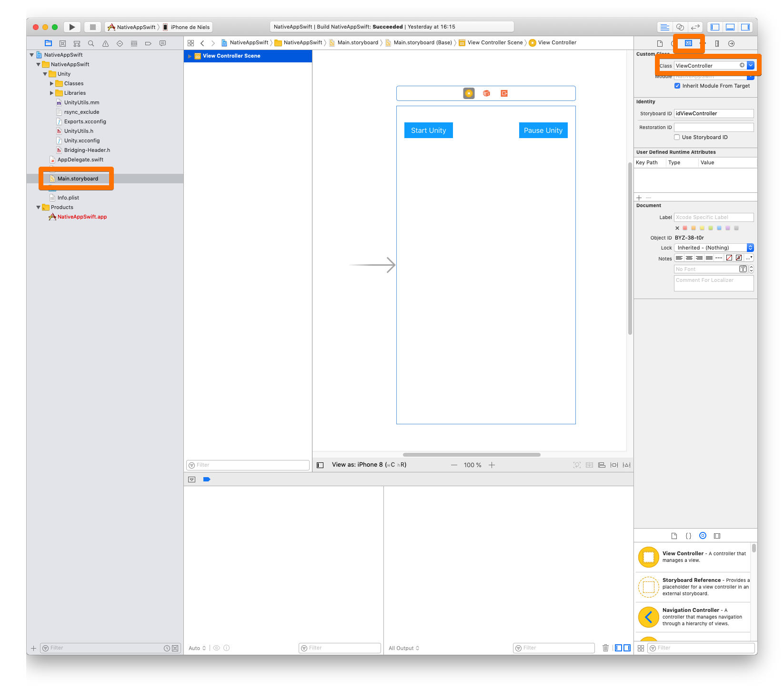Open the All Output console dropdown
The height and width of the screenshot is (690, 784).
click(404, 648)
